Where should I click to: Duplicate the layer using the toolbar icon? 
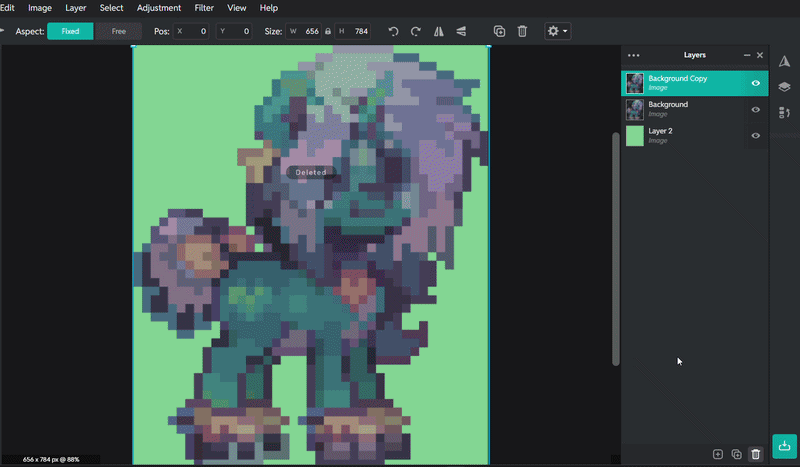[499, 31]
